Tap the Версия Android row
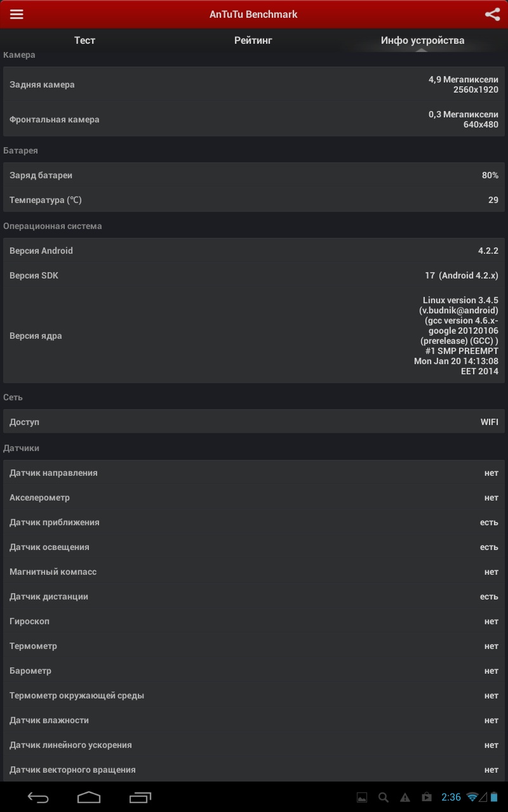Viewport: 508px width, 812px height. (x=254, y=251)
